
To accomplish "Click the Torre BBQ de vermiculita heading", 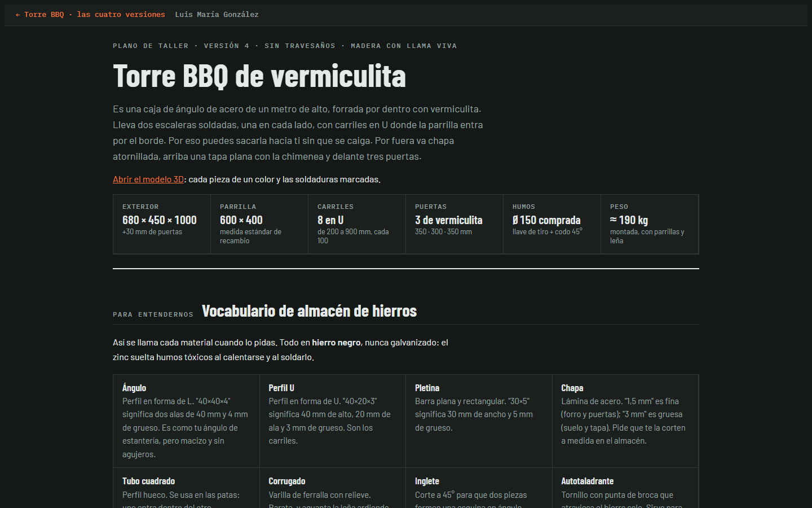I will (x=259, y=76).
